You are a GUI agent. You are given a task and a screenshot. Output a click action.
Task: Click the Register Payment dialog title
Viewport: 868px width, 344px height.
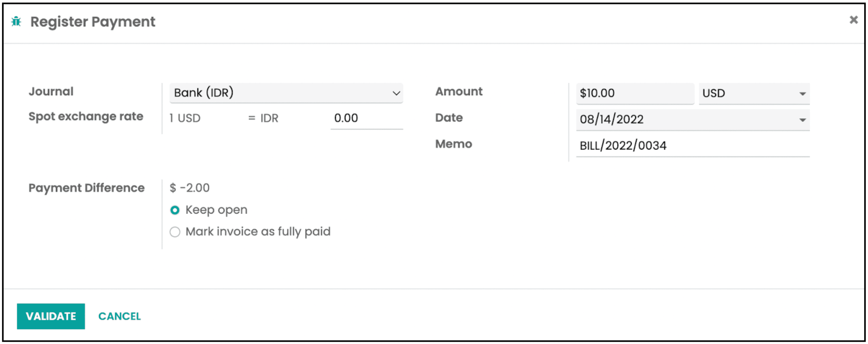pyautogui.click(x=93, y=22)
